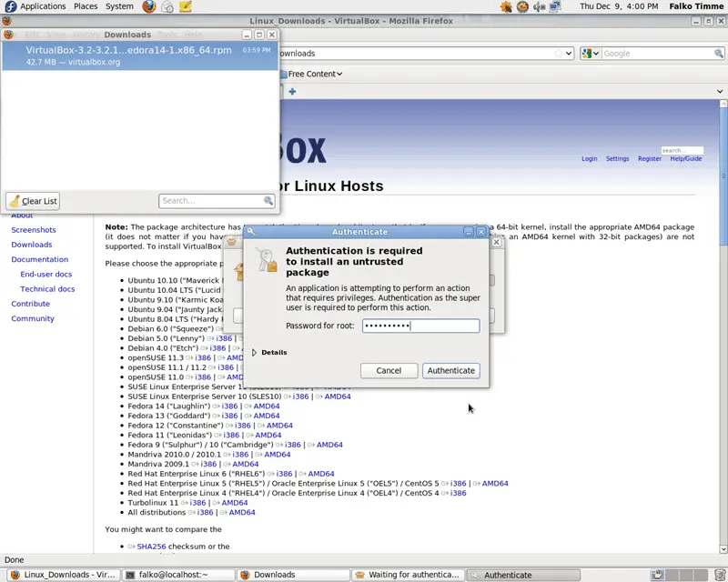Select the VirtualBox rpm download entry
Viewport: 728px width, 582px height.
tap(140, 55)
